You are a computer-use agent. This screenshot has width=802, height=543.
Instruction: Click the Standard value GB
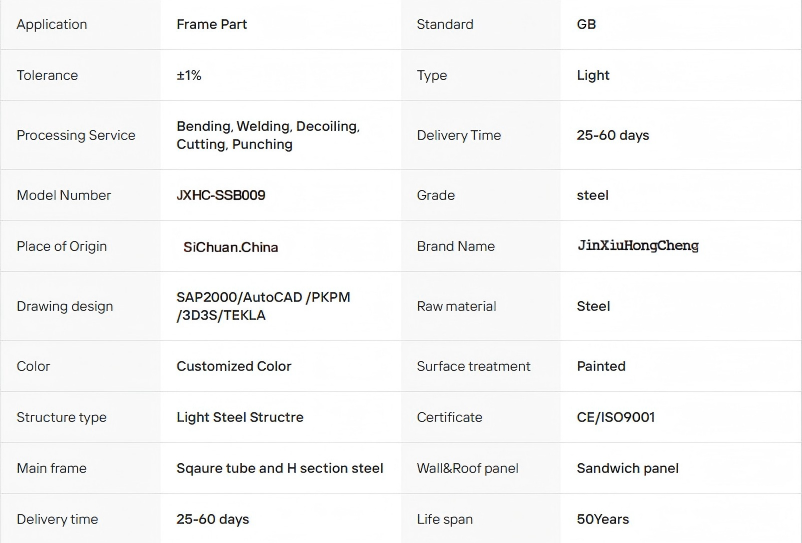pyautogui.click(x=587, y=24)
